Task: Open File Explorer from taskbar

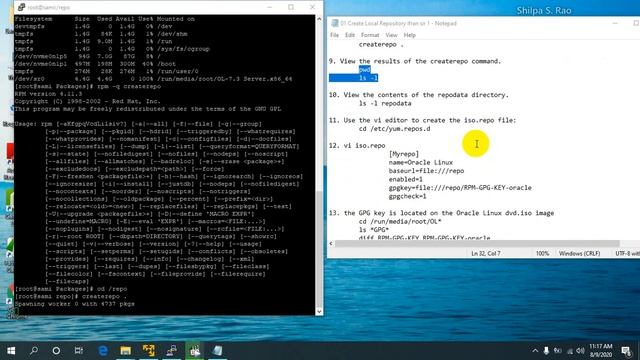Action: (x=126, y=351)
